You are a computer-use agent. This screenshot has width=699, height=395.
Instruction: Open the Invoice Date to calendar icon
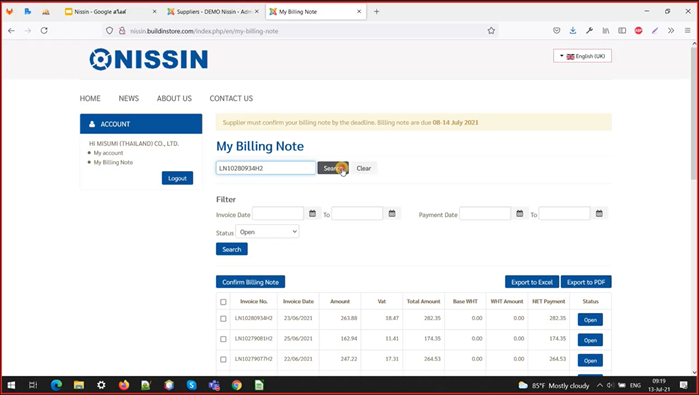(392, 214)
